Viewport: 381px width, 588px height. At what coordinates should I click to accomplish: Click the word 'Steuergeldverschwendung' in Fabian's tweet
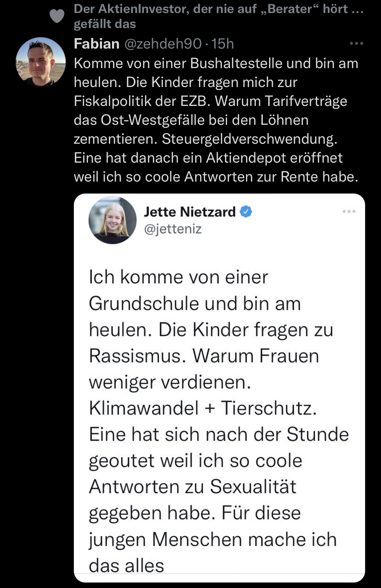(249, 139)
